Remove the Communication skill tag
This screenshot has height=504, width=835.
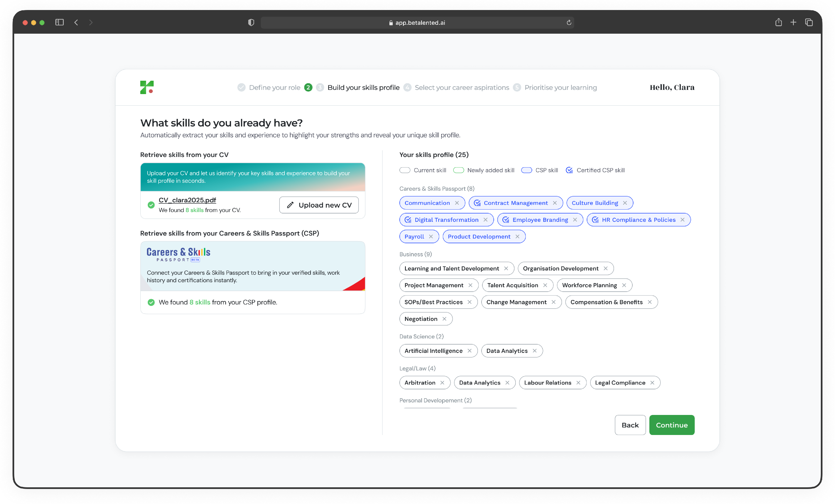pyautogui.click(x=457, y=203)
